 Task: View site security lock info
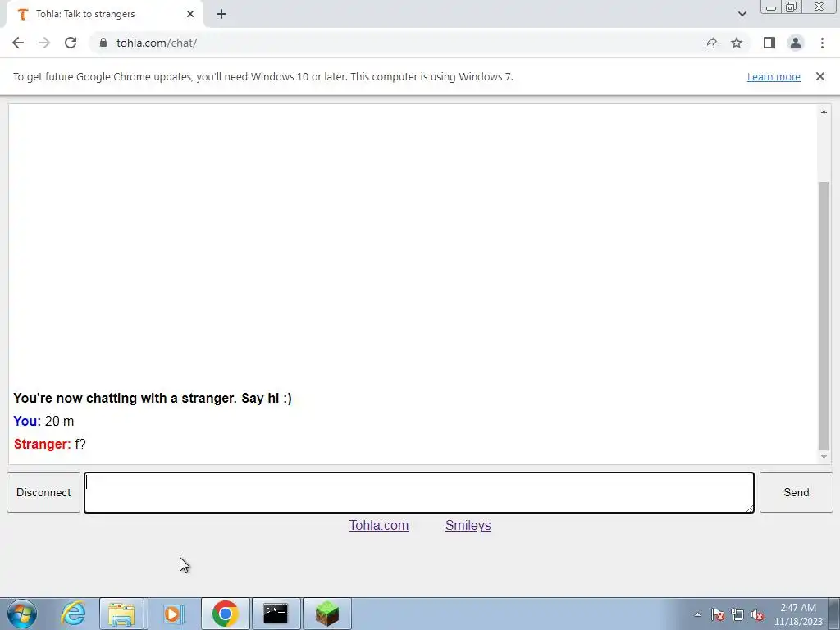coord(103,43)
